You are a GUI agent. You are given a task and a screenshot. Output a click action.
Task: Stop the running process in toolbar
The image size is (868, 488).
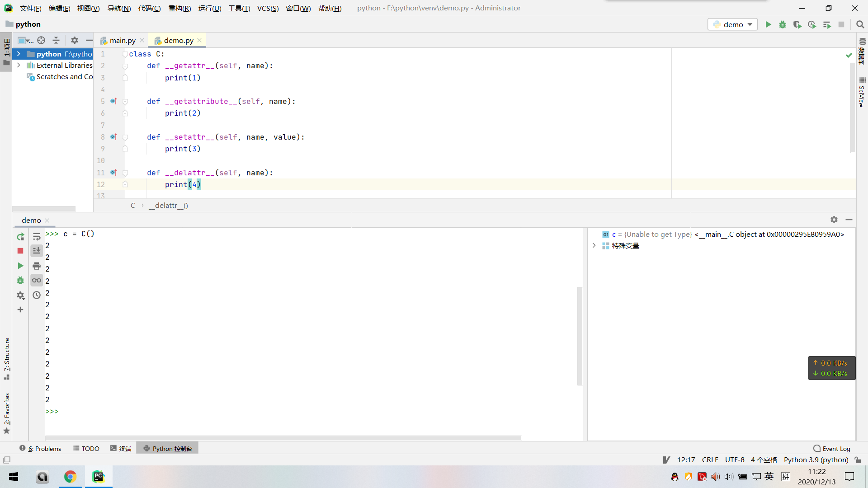pos(841,24)
